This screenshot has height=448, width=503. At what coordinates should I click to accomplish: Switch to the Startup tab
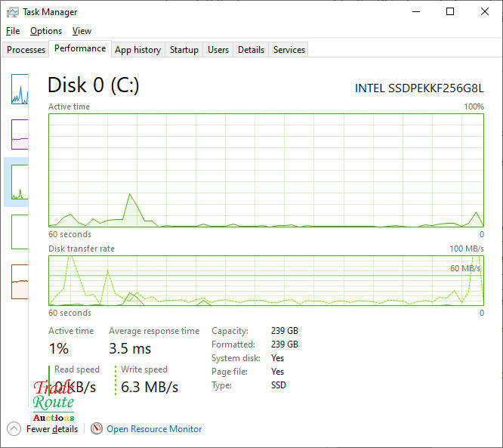point(184,50)
